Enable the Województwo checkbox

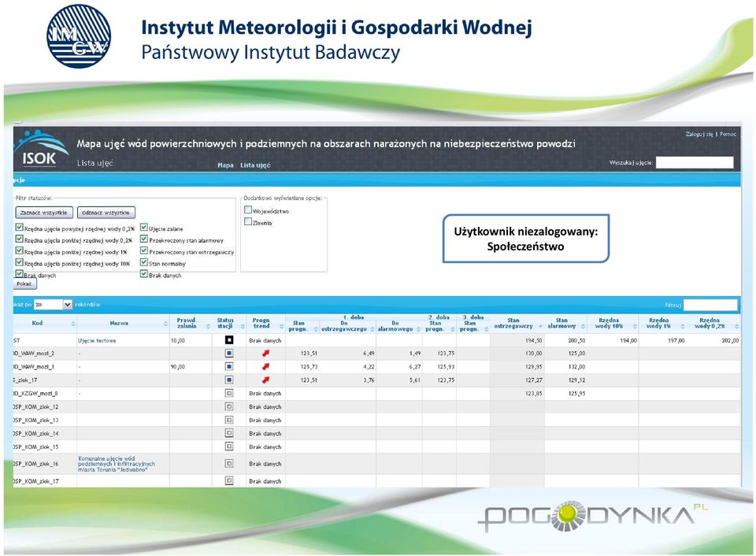click(248, 209)
